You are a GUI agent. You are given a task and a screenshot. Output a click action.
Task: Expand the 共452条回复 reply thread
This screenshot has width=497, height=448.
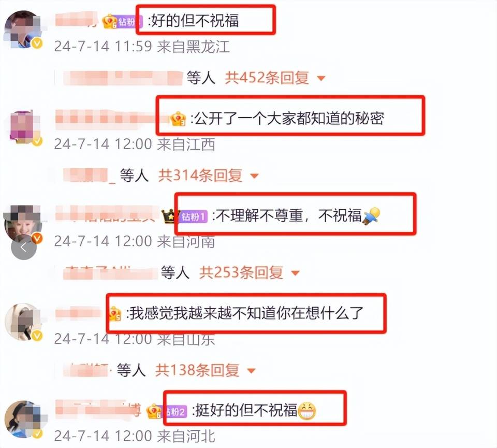[275, 78]
